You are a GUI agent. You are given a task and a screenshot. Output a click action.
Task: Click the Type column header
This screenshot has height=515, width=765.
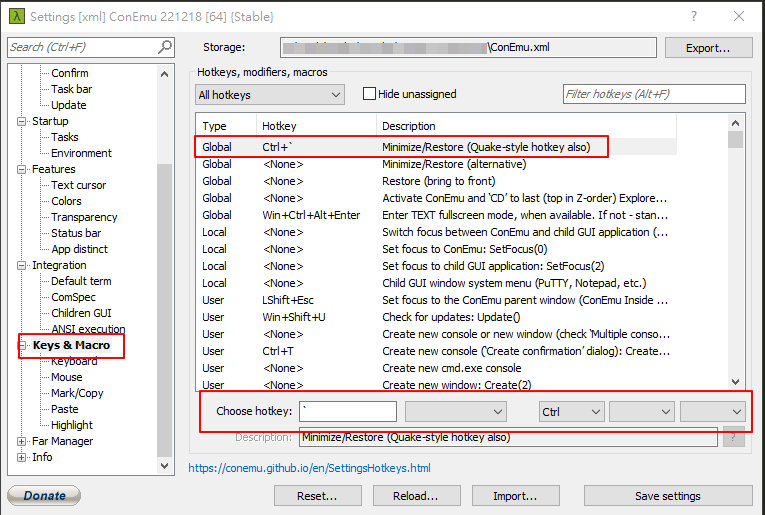(226, 126)
